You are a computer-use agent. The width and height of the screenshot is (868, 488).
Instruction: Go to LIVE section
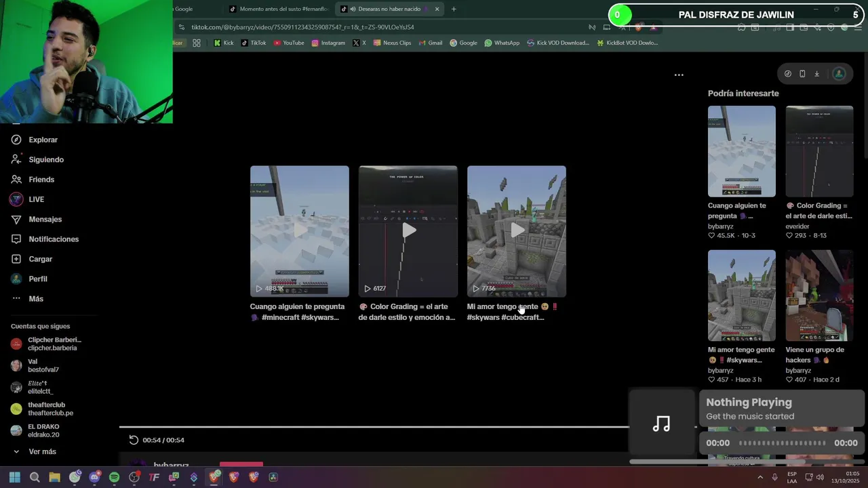pos(27,199)
